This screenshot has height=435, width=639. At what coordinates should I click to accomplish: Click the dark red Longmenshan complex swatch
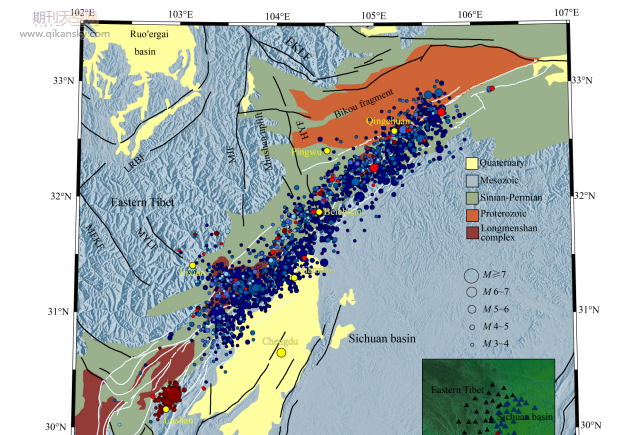(472, 233)
